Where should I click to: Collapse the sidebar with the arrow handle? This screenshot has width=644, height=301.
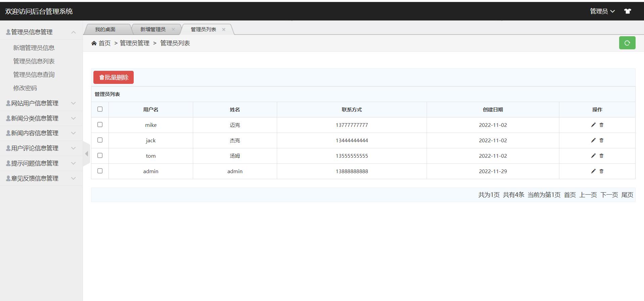[86, 154]
